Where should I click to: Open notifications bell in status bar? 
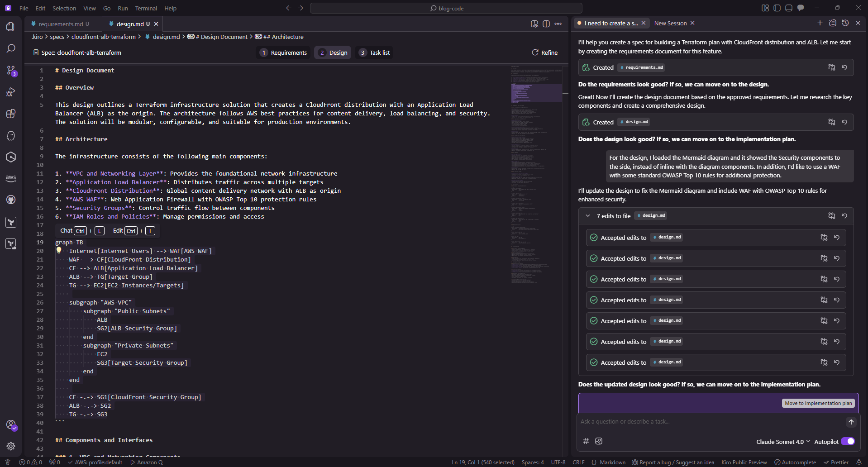(859, 462)
